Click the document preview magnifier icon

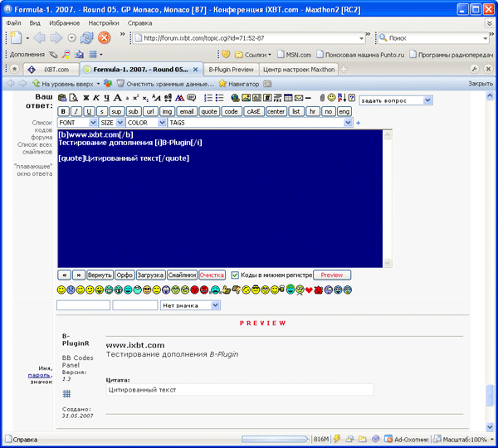(x=73, y=98)
